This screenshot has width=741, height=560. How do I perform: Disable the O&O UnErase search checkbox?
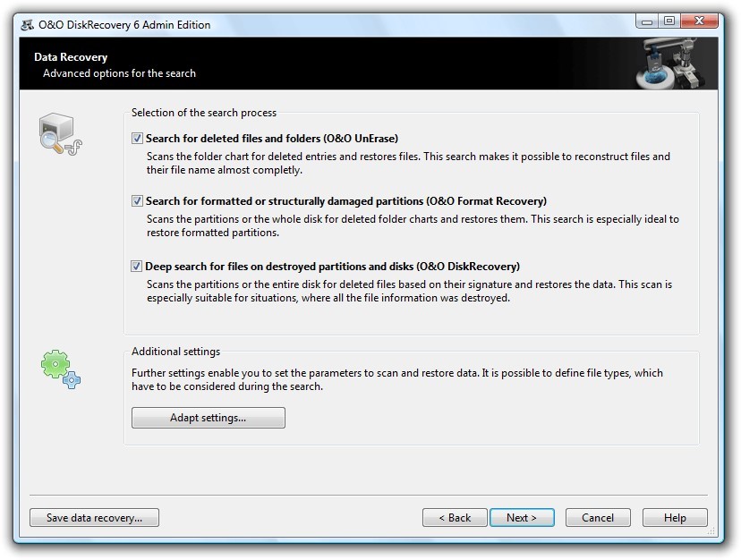coord(137,139)
